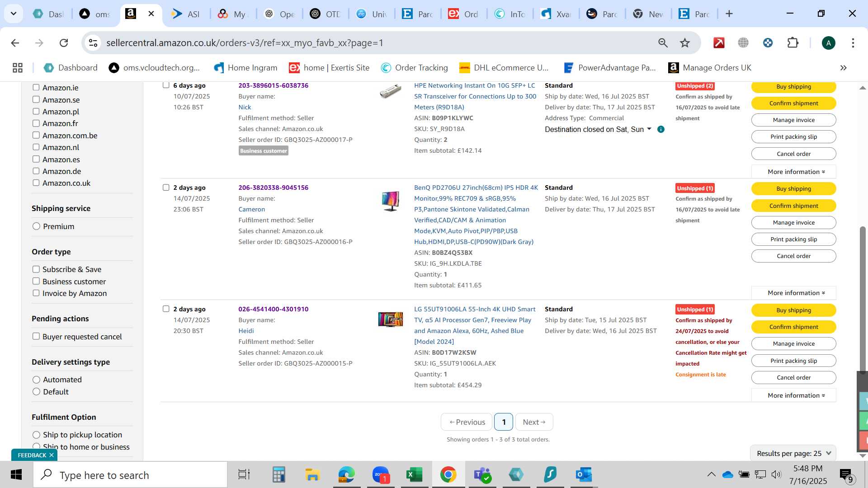Open Chrome three-dot menu
The image size is (868, 488).
coord(853,43)
